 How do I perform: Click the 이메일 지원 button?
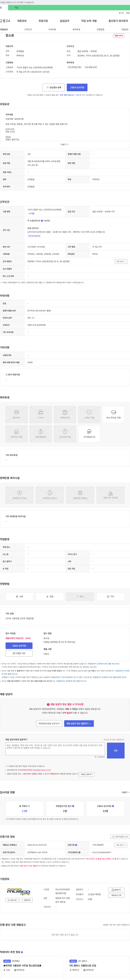(19, 653)
